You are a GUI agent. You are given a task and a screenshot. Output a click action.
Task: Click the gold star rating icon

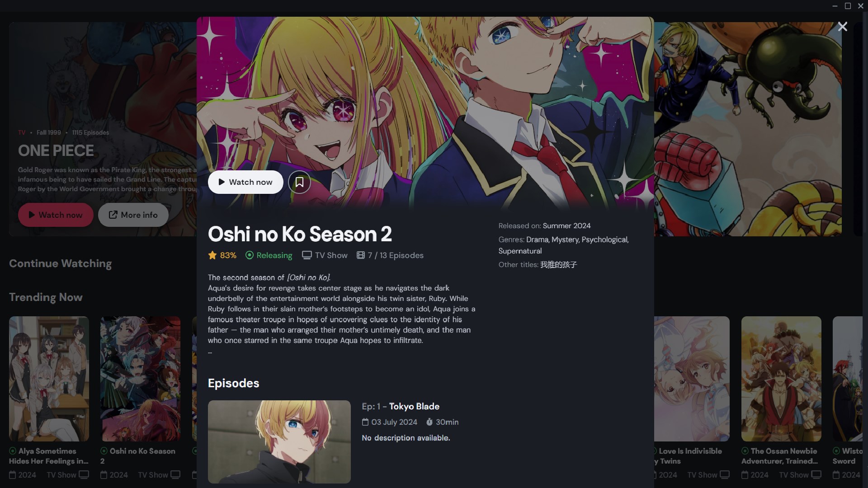tap(212, 255)
